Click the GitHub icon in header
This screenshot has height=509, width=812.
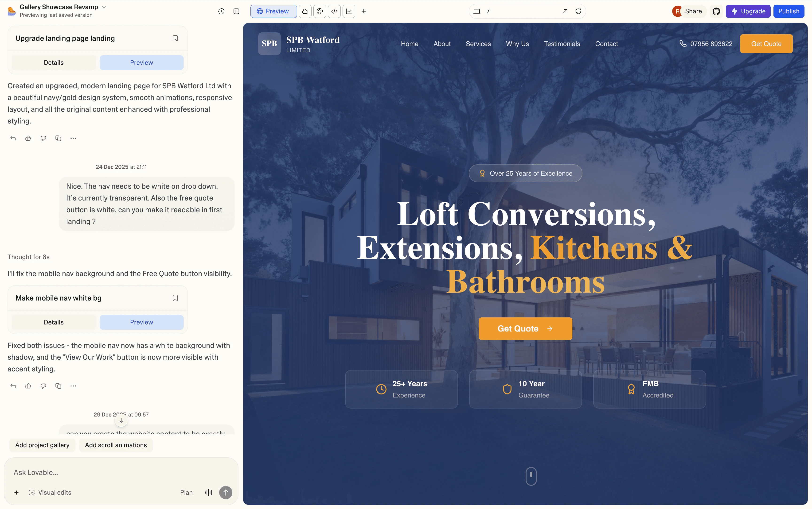coord(716,11)
